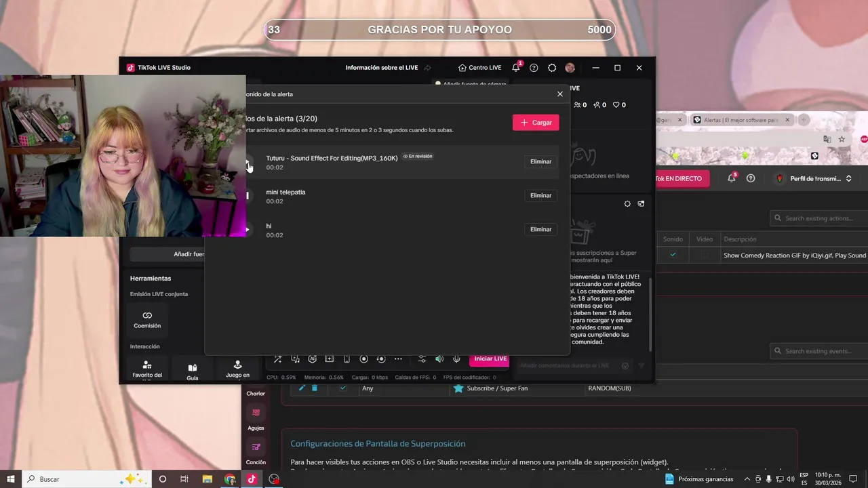Screen dimensions: 868x488
Task: Click Search existing events field
Action: [x=819, y=351]
